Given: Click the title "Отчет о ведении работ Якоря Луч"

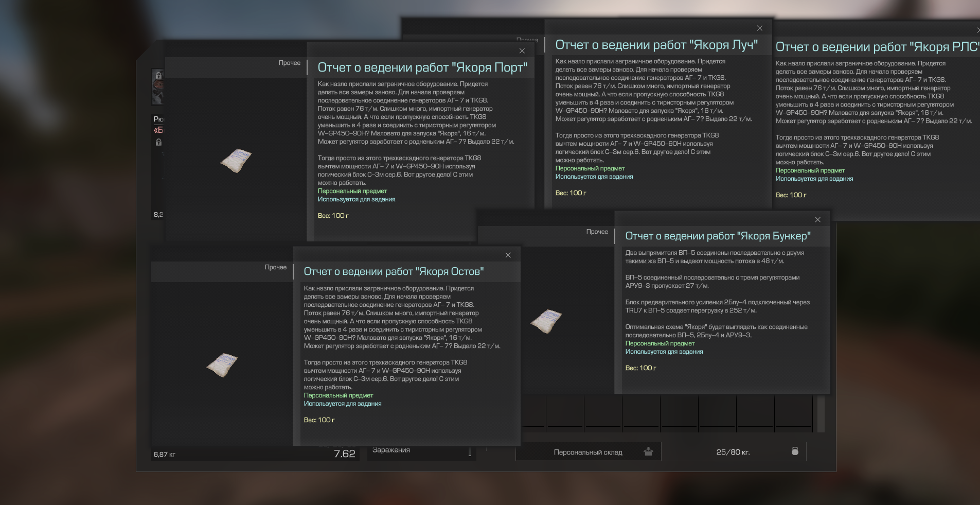Looking at the screenshot, I should pyautogui.click(x=656, y=45).
